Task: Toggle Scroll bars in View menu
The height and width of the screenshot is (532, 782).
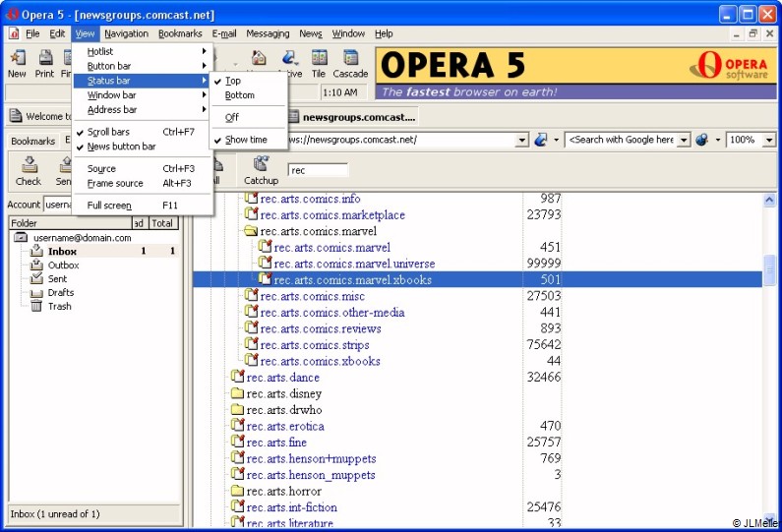Action: (x=142, y=132)
